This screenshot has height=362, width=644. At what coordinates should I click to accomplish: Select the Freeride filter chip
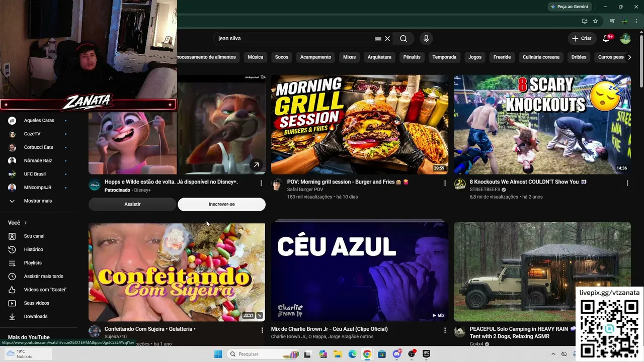point(502,57)
